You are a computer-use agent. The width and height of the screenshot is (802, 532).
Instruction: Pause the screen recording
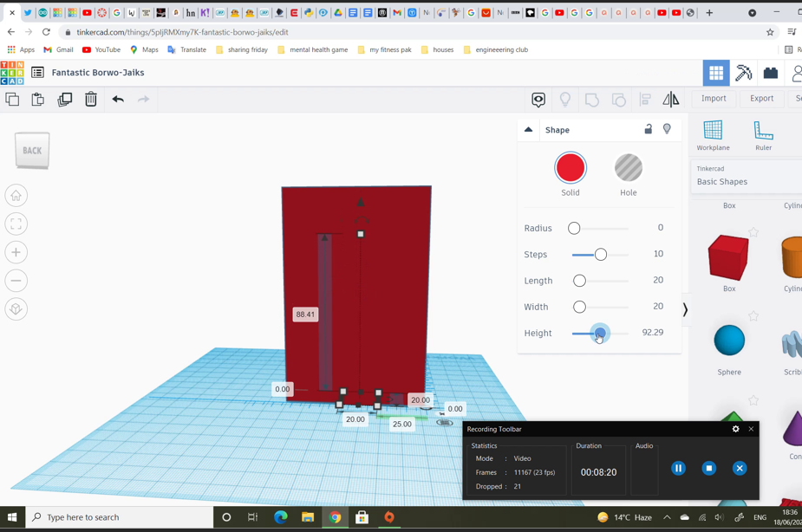tap(678, 468)
